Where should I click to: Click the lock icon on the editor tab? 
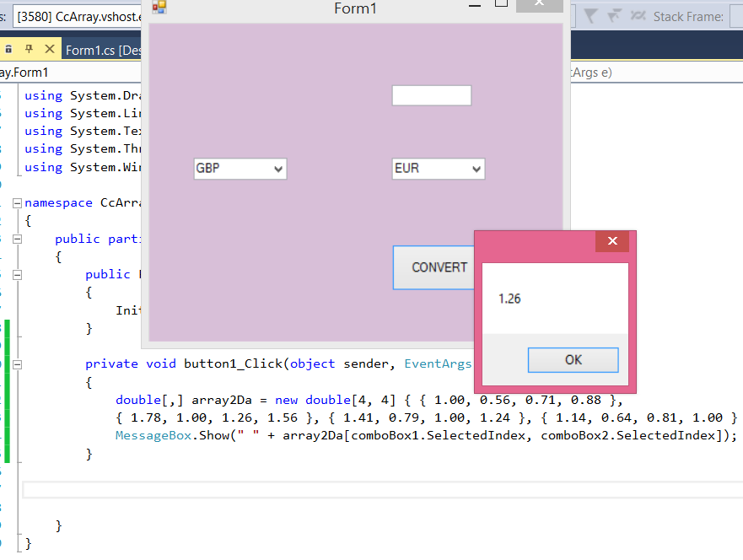click(8, 49)
